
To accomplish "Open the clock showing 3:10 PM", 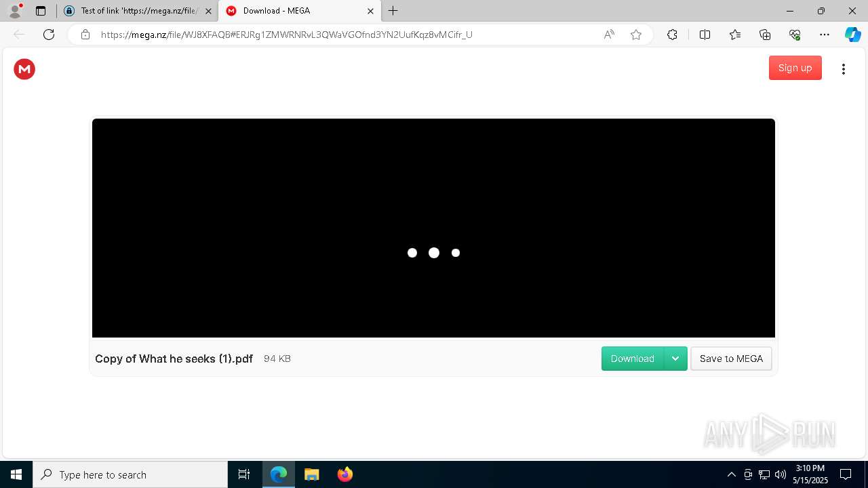I will click(x=810, y=474).
